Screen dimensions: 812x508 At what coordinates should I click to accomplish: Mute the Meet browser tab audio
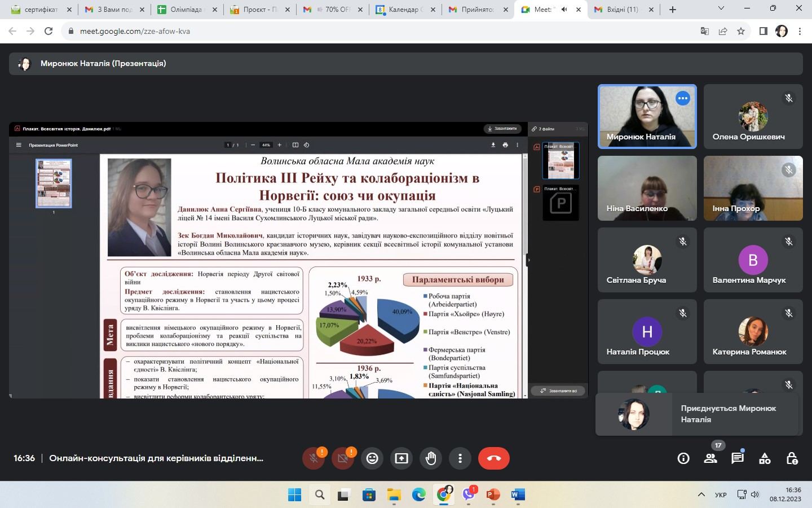(564, 10)
